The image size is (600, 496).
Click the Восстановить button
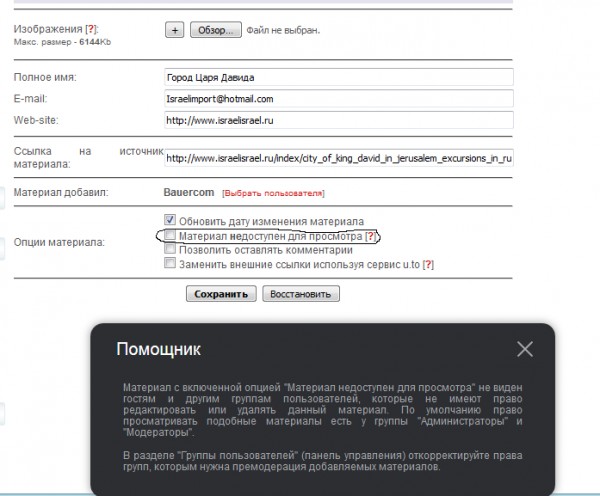301,294
